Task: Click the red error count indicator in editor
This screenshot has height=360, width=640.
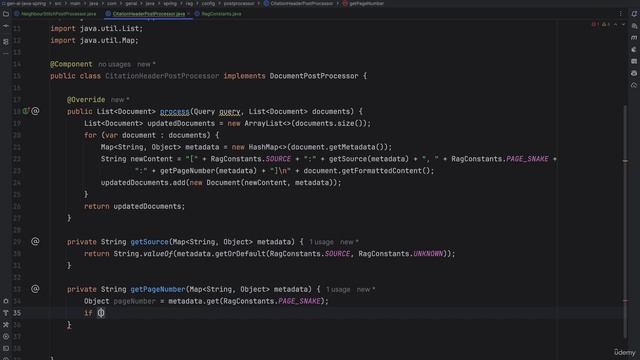Action: coord(595,24)
